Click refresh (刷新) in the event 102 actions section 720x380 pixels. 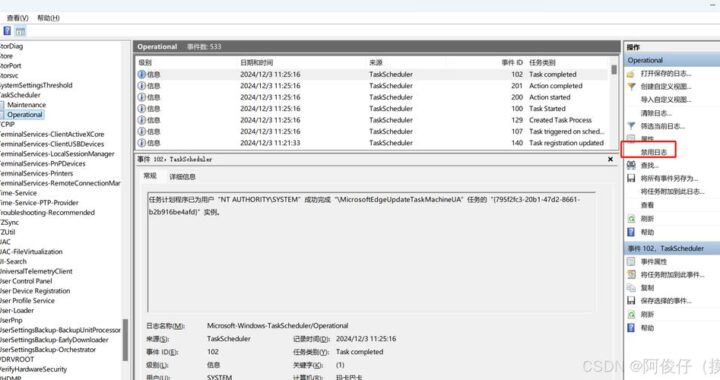coord(647,314)
